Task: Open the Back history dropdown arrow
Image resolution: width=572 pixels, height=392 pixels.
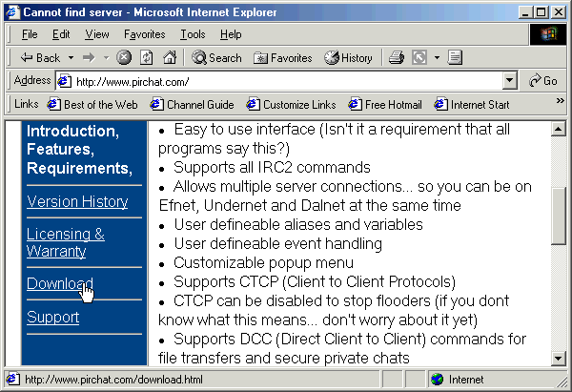Action: coord(71,57)
